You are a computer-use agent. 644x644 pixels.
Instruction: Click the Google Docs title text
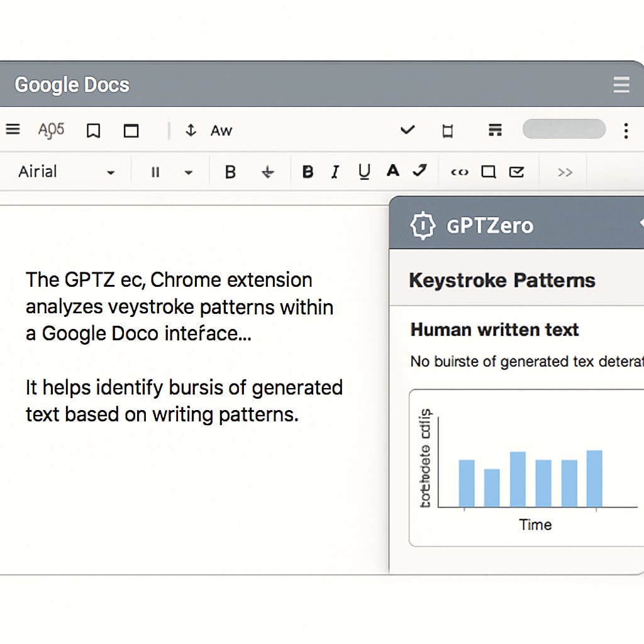72,85
